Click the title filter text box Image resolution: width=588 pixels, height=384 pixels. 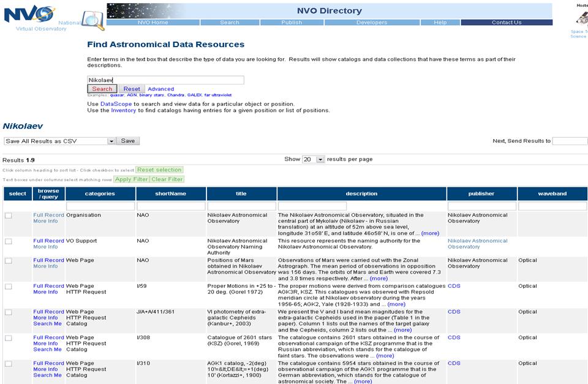click(241, 206)
